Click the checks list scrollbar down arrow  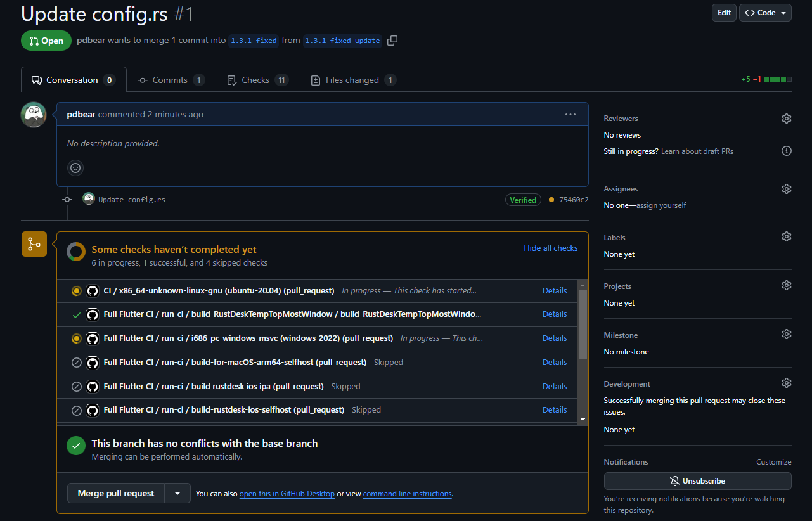pos(583,420)
